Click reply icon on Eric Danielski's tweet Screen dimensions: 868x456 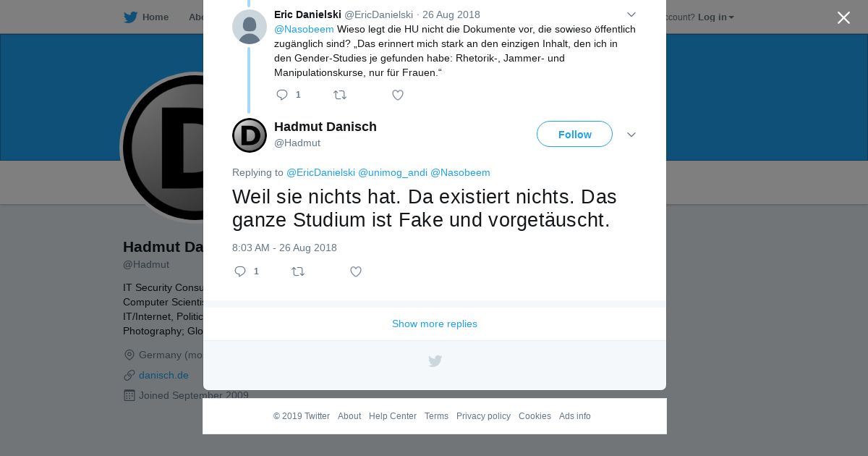282,95
